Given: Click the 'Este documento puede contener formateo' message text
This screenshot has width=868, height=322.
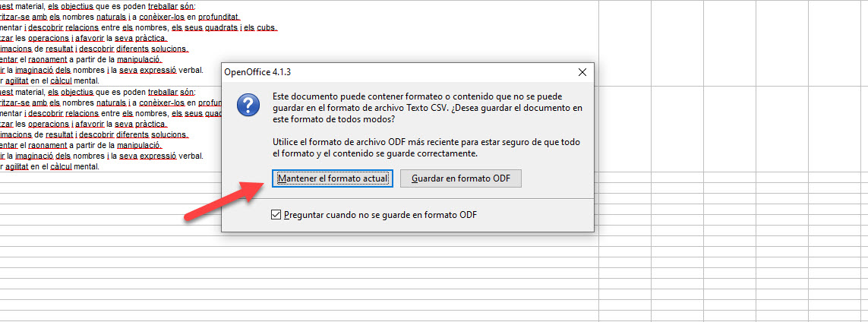Looking at the screenshot, I should click(428, 107).
